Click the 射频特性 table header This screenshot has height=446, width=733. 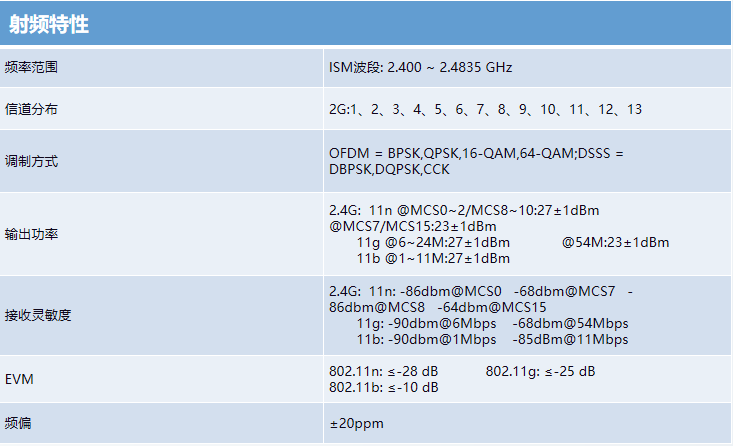(366, 23)
